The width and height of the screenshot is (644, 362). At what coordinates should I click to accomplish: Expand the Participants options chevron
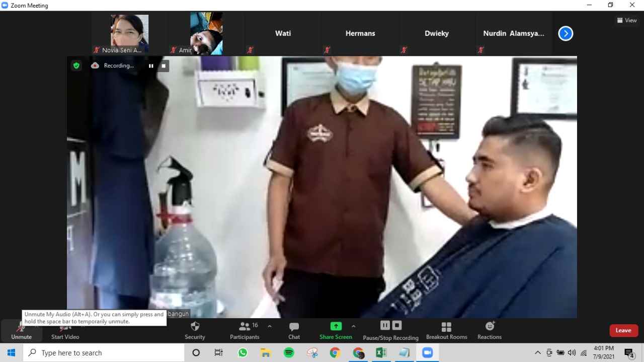pyautogui.click(x=270, y=326)
